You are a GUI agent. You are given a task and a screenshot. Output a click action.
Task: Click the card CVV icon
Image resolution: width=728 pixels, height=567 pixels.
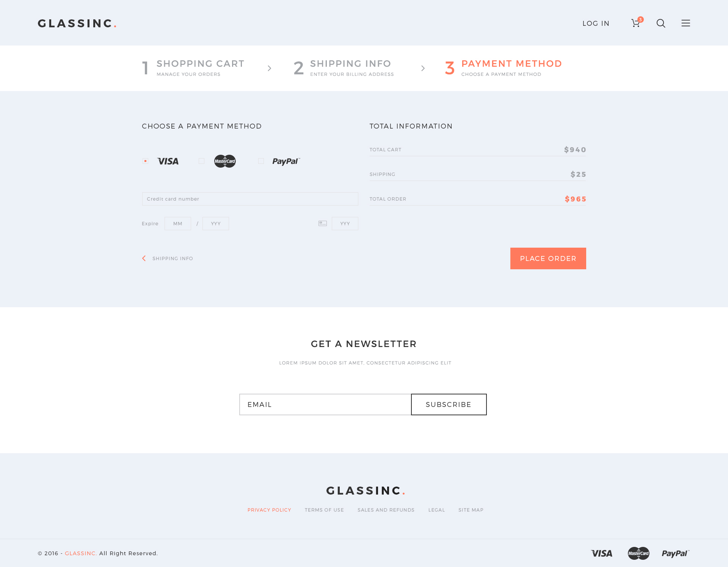(x=323, y=223)
